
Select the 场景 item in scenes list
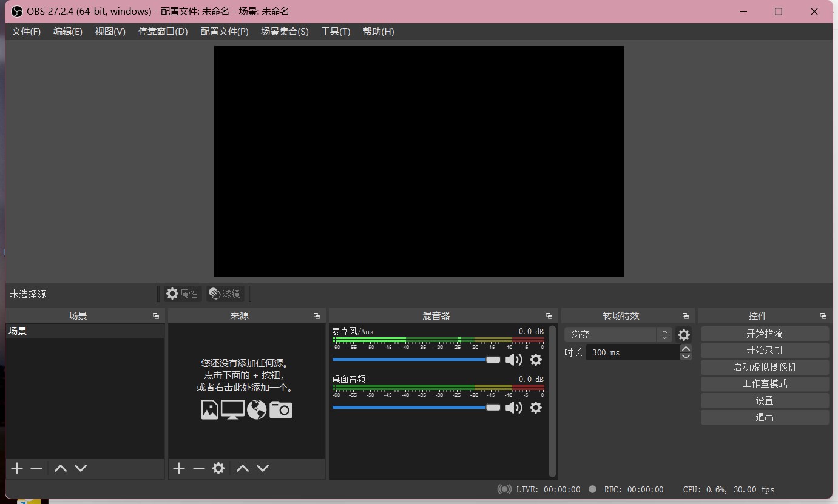[84, 331]
